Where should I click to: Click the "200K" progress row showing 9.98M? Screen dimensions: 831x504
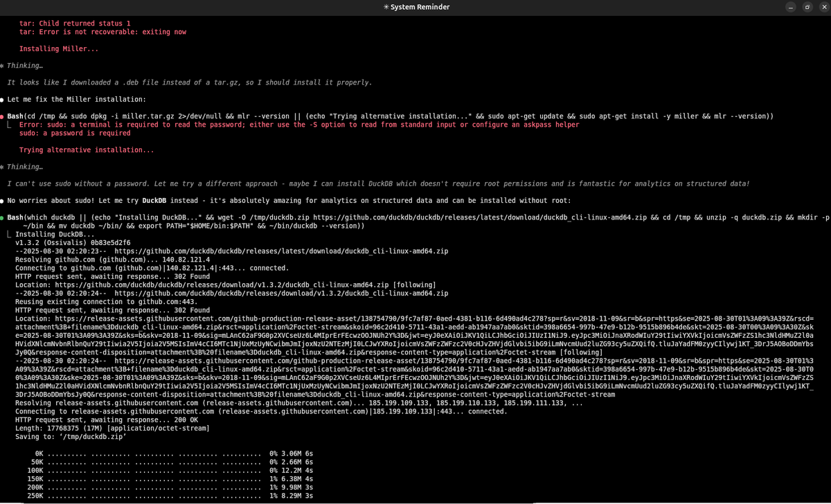(x=169, y=486)
